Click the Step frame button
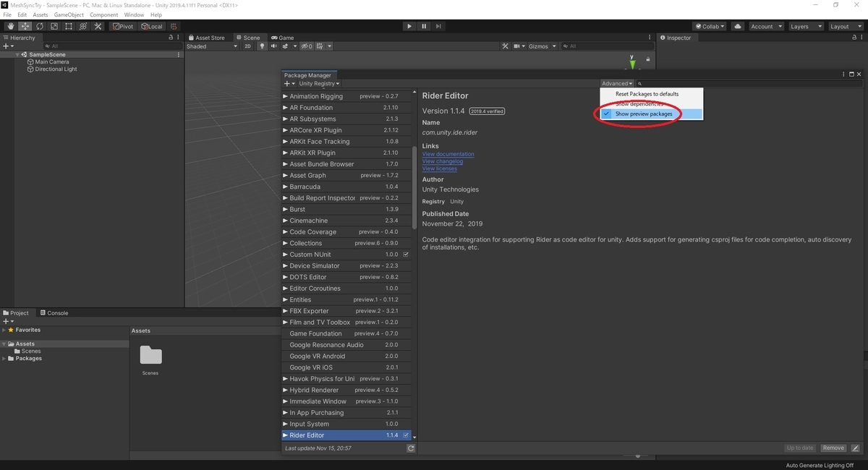The height and width of the screenshot is (470, 868). coord(438,26)
